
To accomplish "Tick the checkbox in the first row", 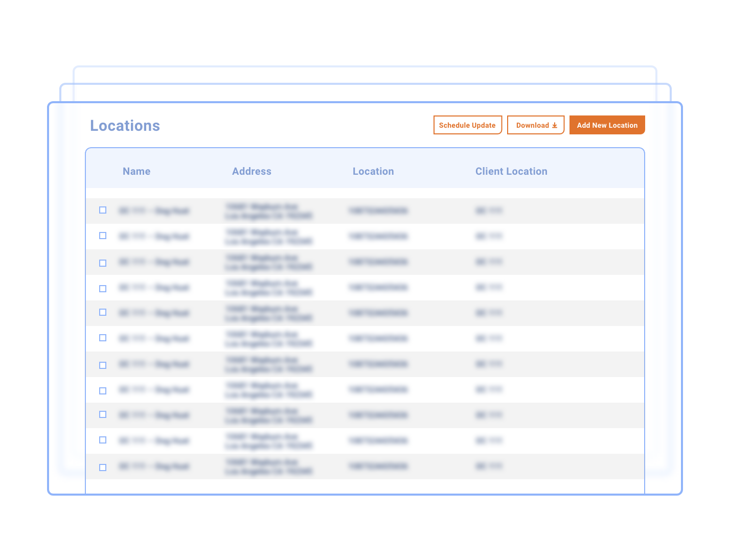I will (x=103, y=210).
